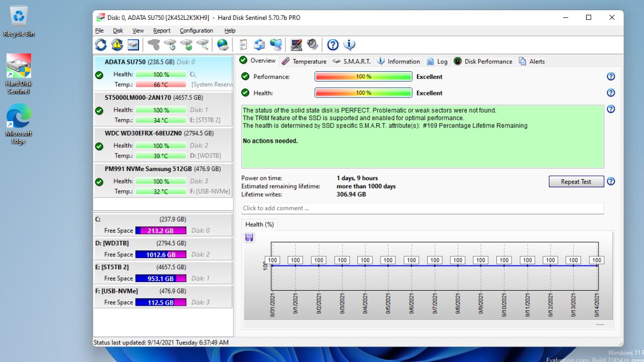
Task: Click the D: [WD3TB] 1012.6 GB free bar
Action: pos(161,255)
